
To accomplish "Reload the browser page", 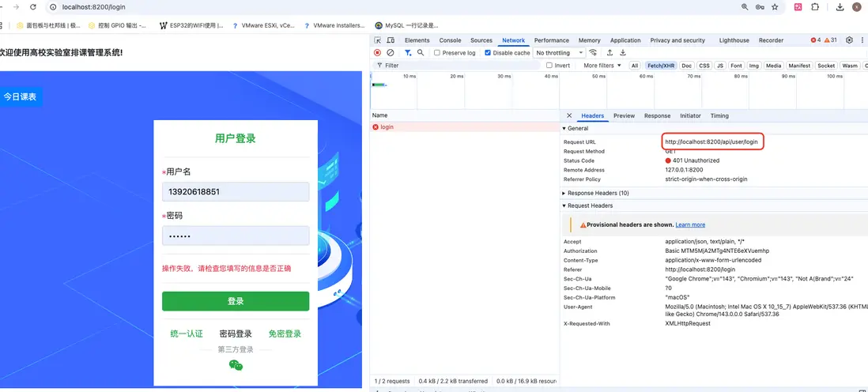I will click(x=33, y=7).
